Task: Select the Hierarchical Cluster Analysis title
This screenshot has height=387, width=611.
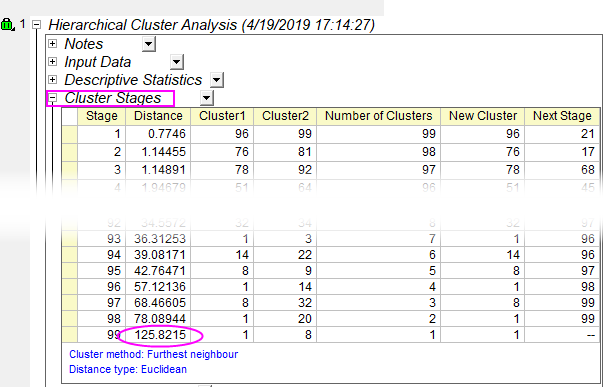Action: pyautogui.click(x=212, y=25)
